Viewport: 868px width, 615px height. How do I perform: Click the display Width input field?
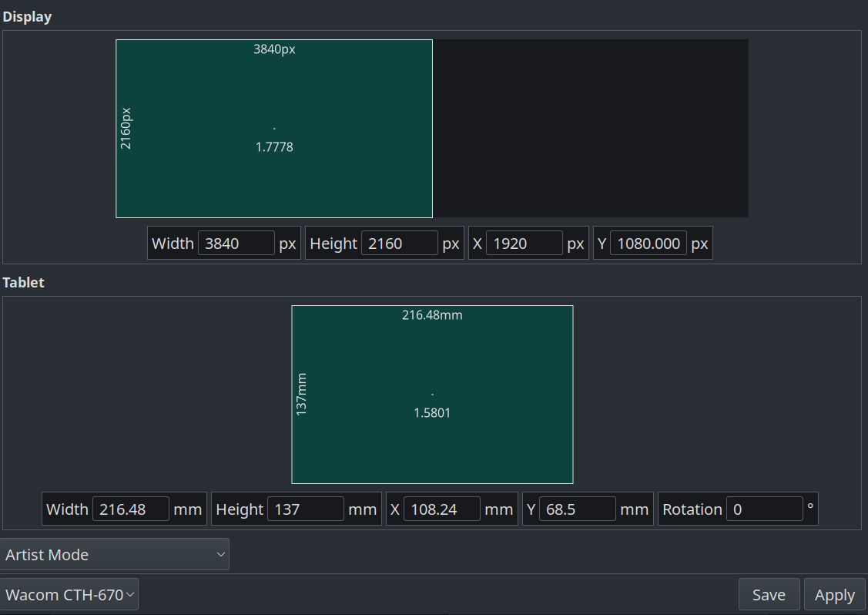(x=236, y=243)
